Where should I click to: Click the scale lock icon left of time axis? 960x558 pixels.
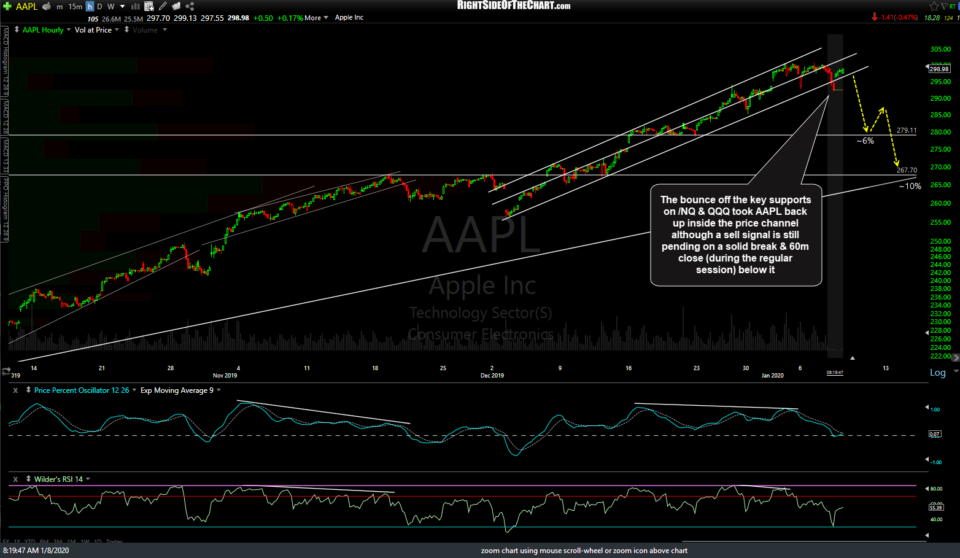pos(6,371)
